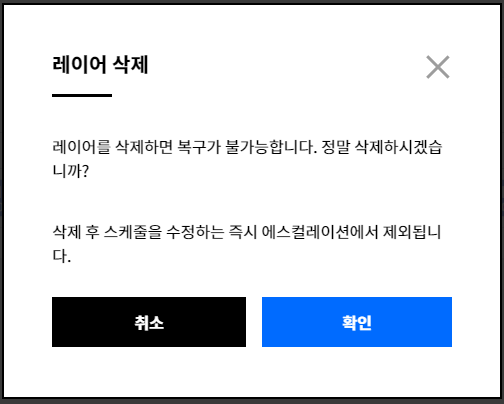This screenshot has height=404, width=504.
Task: Select 확인 to delete the layer
Action: coord(357,322)
